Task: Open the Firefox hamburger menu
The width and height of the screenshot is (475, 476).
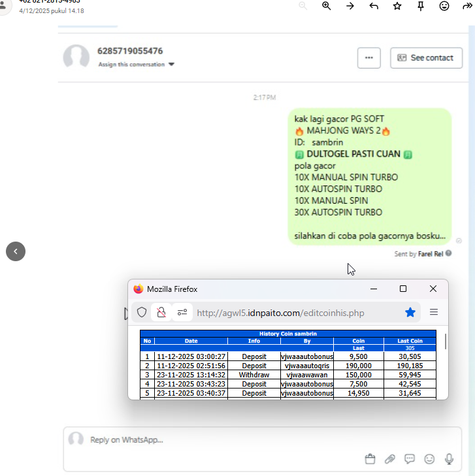Action: click(x=434, y=312)
